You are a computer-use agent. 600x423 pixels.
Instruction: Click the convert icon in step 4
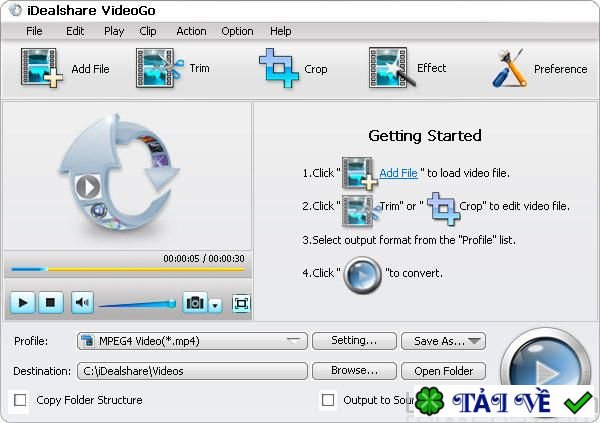click(362, 275)
